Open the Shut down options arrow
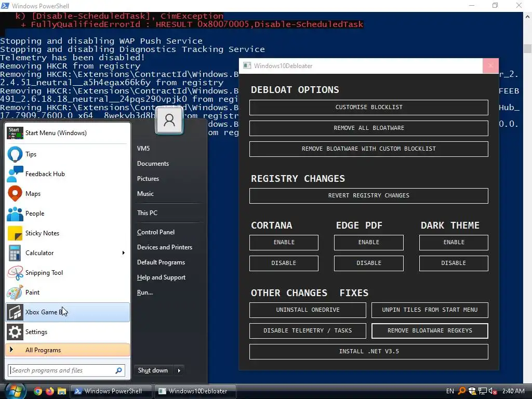The width and height of the screenshot is (532, 399). pyautogui.click(x=179, y=370)
